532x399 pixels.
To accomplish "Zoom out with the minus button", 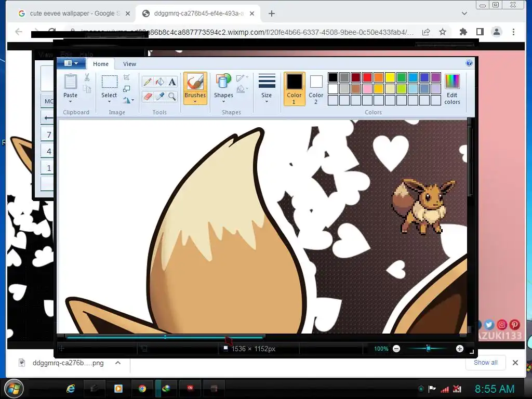I will click(x=396, y=349).
